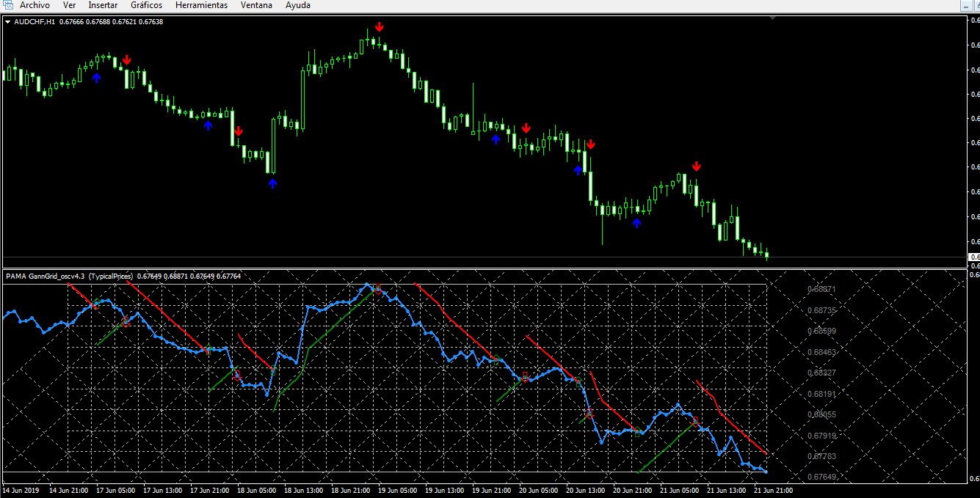The image size is (980, 498).
Task: Open the Gráficos menu
Action: [x=147, y=5]
